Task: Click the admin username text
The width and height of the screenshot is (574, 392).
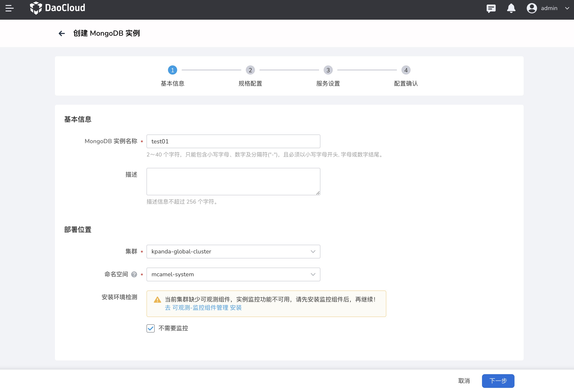Action: [x=549, y=8]
